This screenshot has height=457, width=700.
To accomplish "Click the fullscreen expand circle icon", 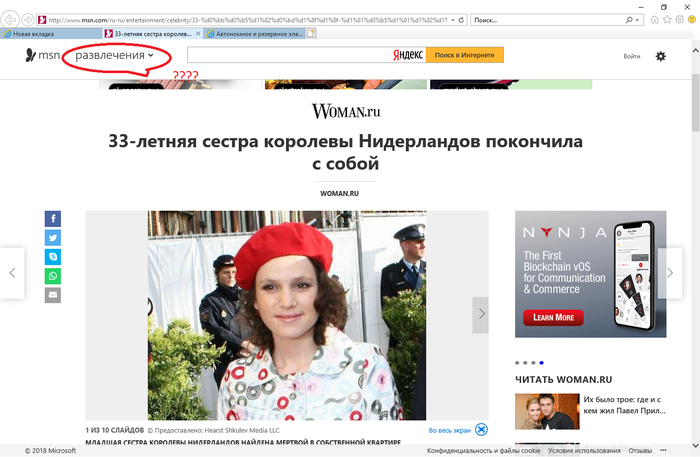I will [x=481, y=429].
